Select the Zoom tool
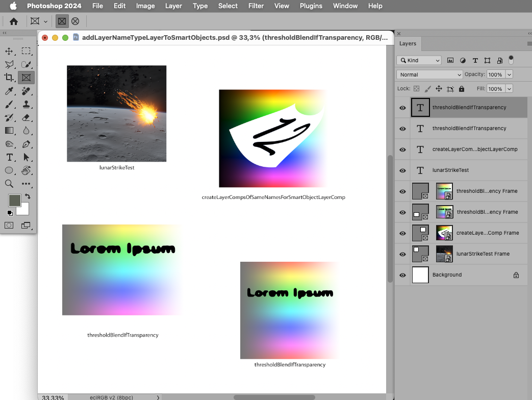The image size is (532, 400). [8, 184]
